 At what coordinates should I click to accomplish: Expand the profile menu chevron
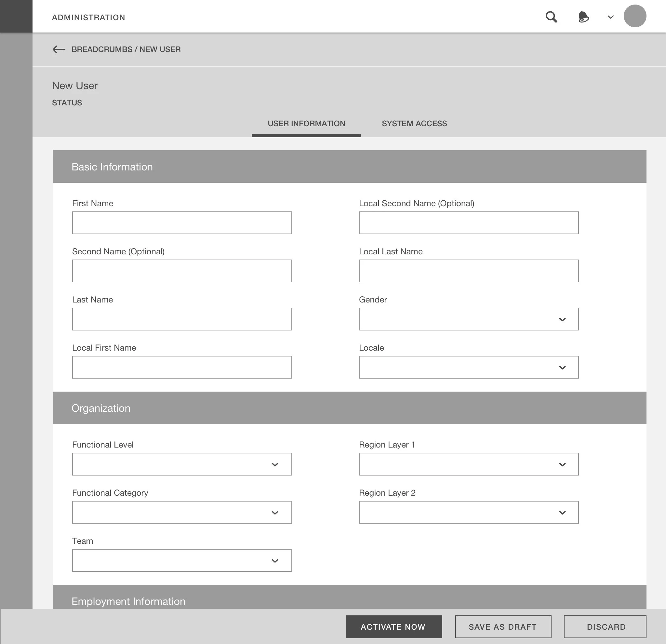click(x=610, y=17)
